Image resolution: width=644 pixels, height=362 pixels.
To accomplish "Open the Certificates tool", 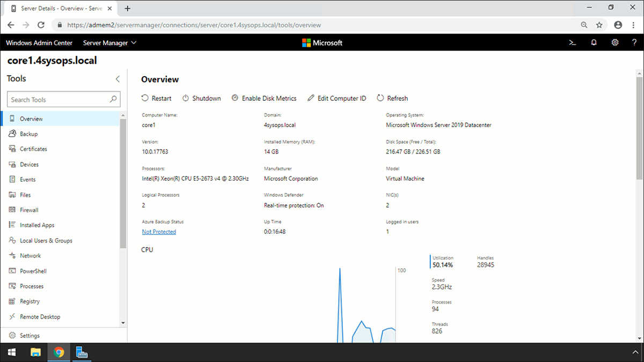I will (x=33, y=149).
